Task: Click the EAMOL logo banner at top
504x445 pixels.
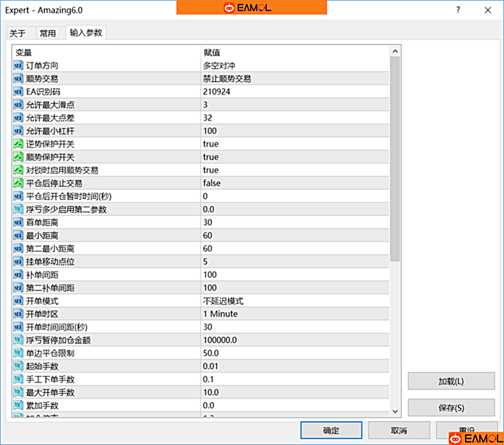Action: (251, 8)
